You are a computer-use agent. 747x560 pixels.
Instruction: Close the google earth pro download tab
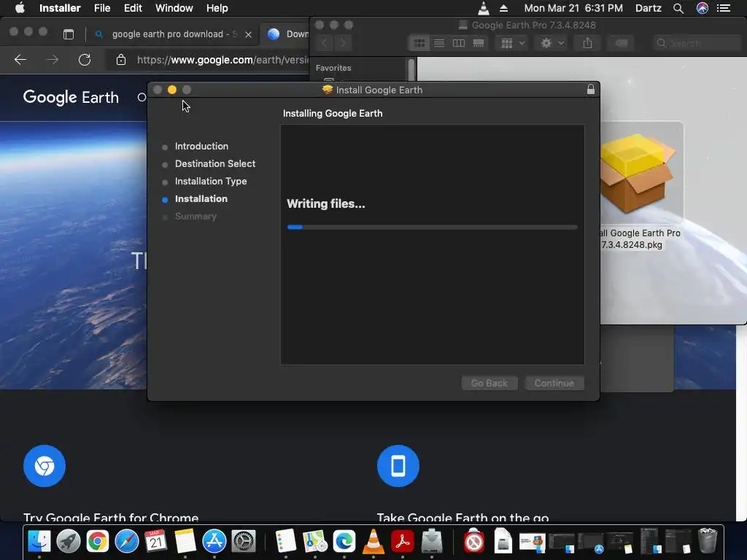tap(248, 34)
